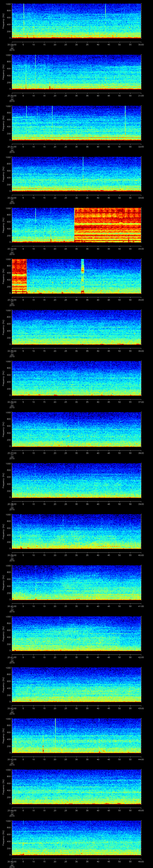Open the spectrogram panel starting at 20:39:00

click(77, 531)
